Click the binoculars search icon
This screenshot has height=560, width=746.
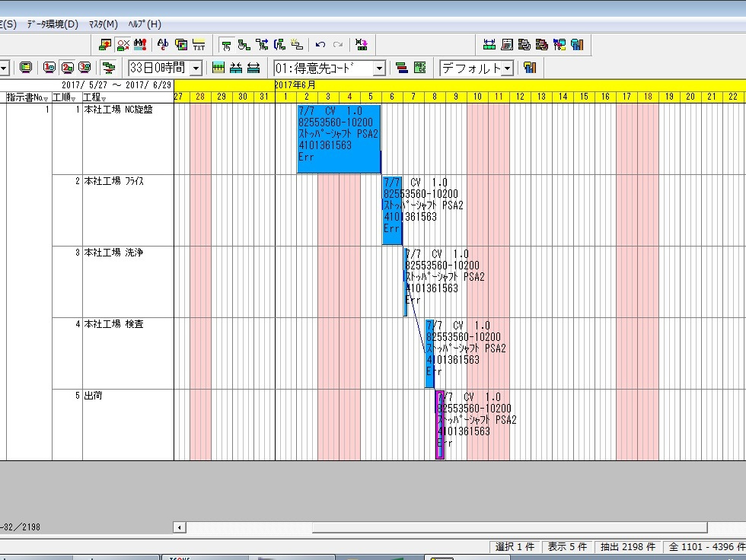[139, 45]
